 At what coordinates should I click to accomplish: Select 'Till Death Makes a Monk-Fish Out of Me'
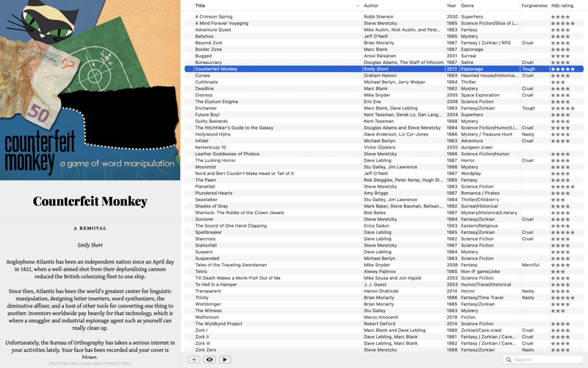(x=384, y=278)
